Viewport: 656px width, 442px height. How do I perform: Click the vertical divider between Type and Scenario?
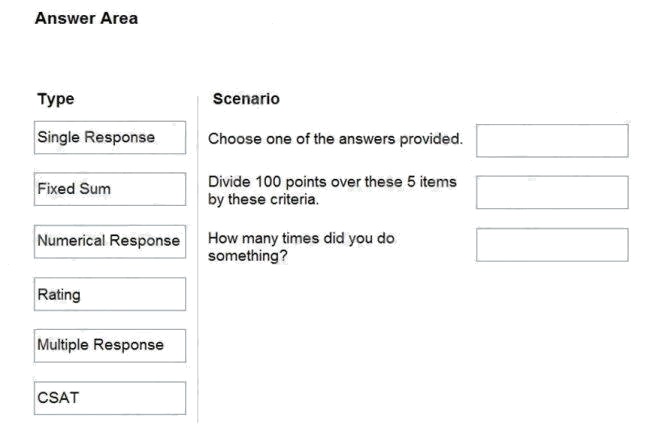(x=198, y=260)
